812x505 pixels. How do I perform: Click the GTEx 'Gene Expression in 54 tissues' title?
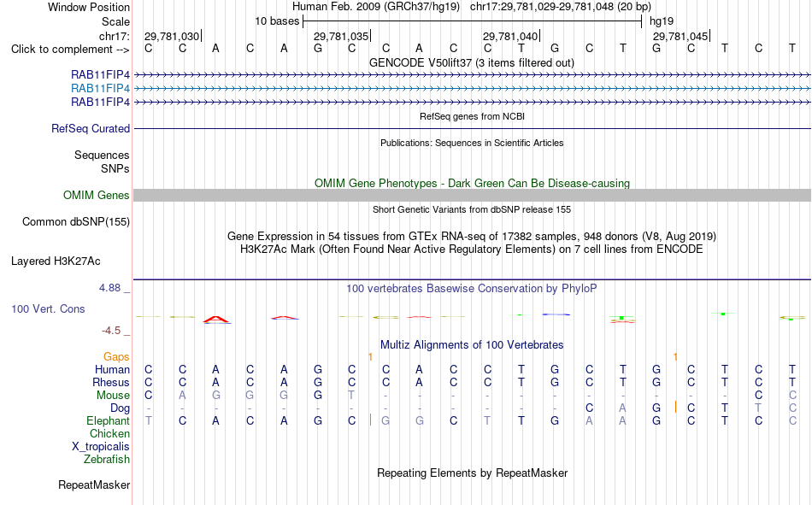coord(472,236)
